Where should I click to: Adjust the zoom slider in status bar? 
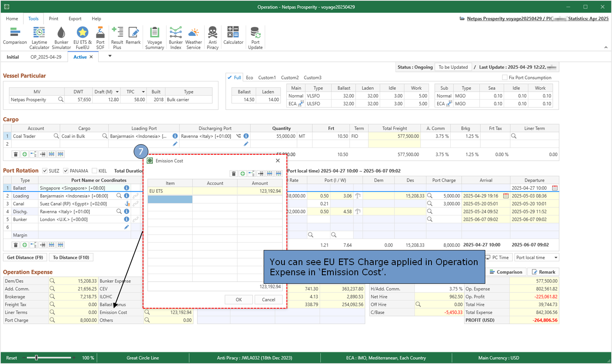pos(37,358)
